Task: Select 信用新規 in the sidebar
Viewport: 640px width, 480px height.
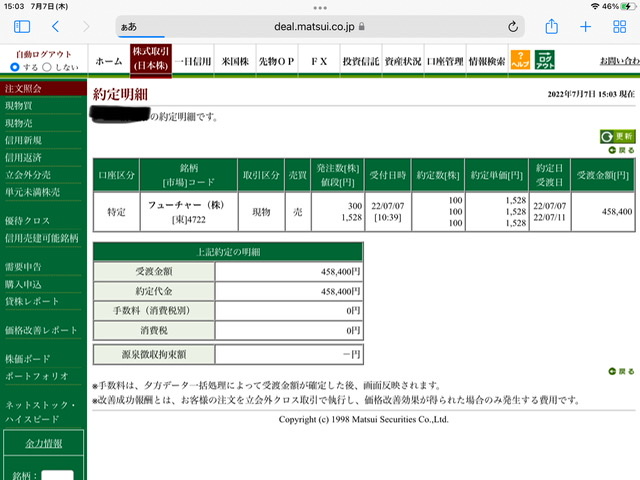Action: (x=23, y=140)
